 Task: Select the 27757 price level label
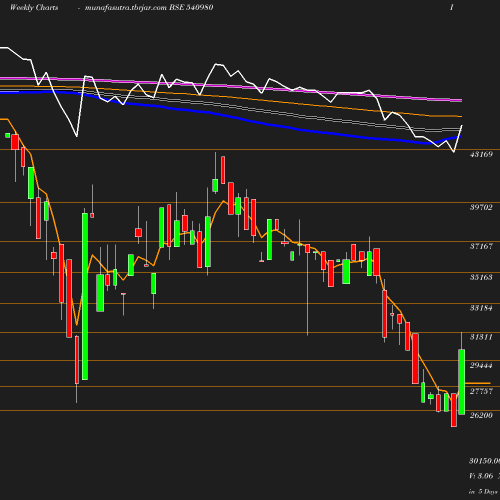(481, 391)
